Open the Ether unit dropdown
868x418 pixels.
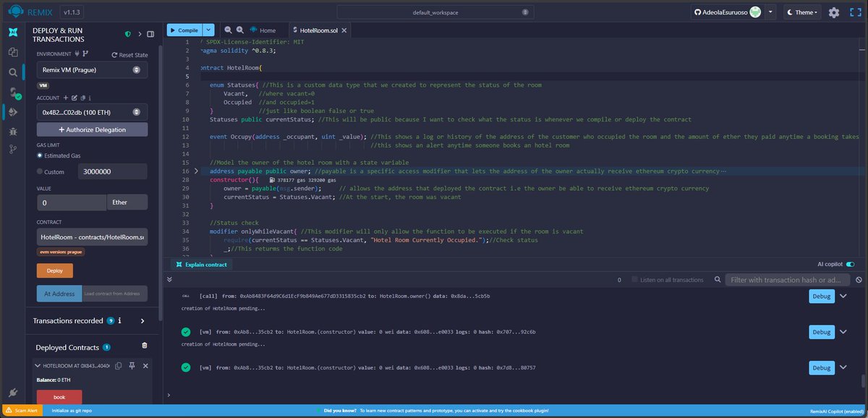pos(127,202)
